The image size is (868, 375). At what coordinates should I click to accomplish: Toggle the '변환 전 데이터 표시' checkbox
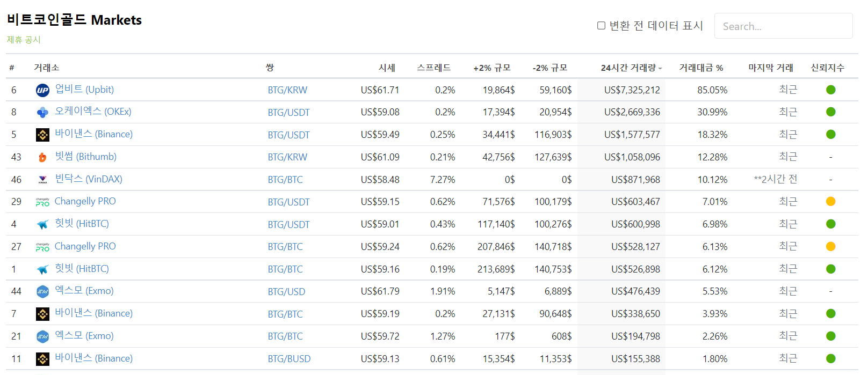601,26
